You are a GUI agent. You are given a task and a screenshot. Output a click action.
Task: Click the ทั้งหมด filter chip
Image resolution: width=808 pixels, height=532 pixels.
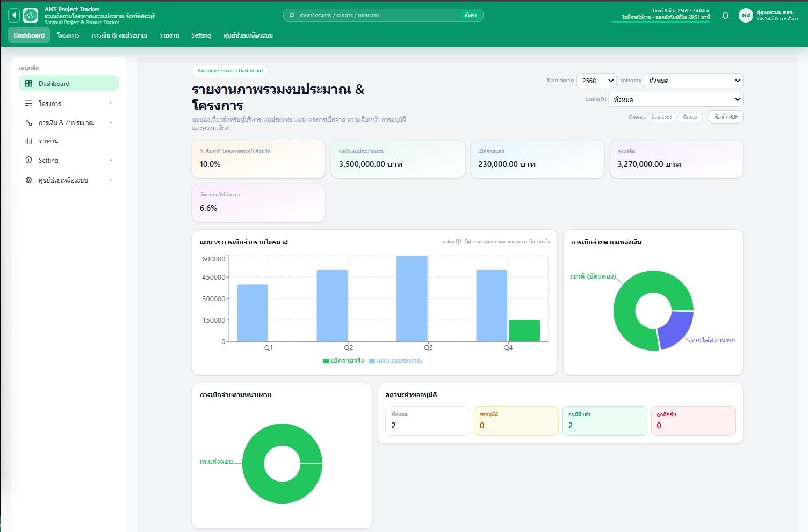click(x=689, y=117)
